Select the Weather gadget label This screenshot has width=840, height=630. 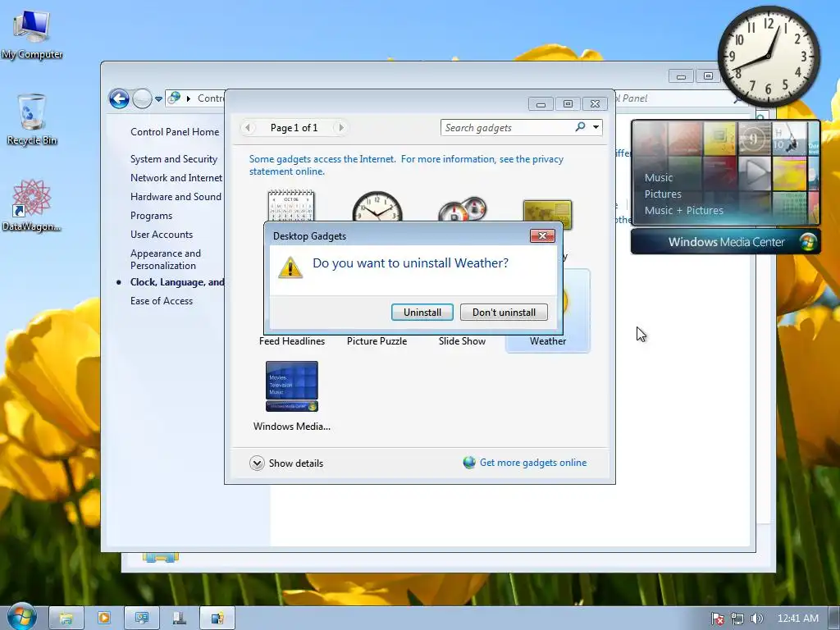click(547, 341)
